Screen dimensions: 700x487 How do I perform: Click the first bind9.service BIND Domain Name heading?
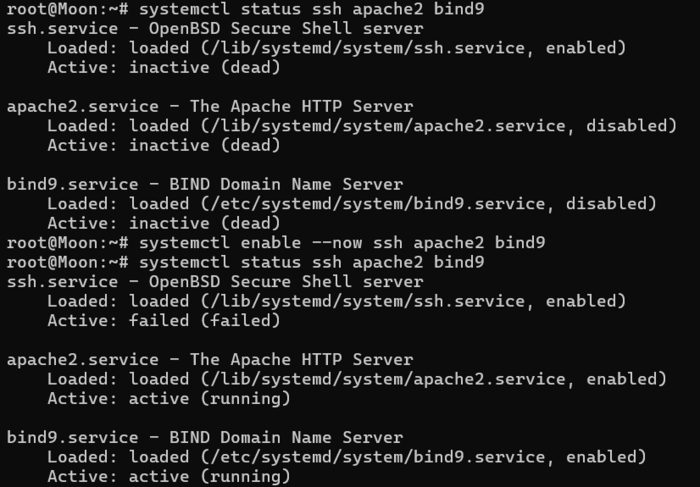204,184
